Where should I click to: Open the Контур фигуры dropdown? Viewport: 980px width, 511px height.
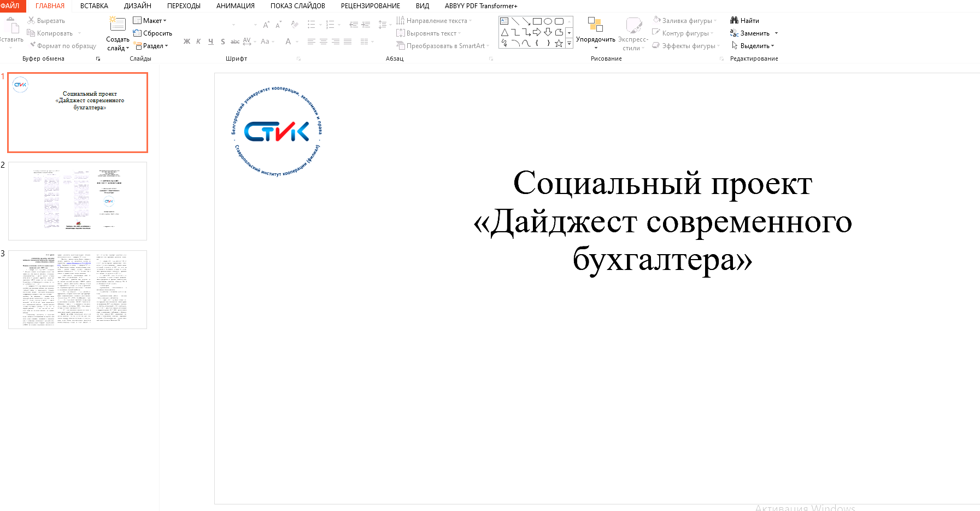(683, 33)
